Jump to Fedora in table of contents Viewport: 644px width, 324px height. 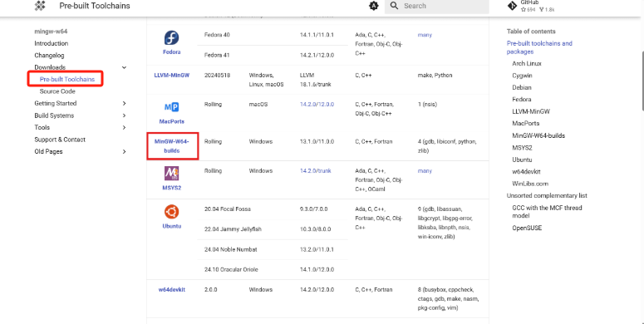click(x=522, y=100)
